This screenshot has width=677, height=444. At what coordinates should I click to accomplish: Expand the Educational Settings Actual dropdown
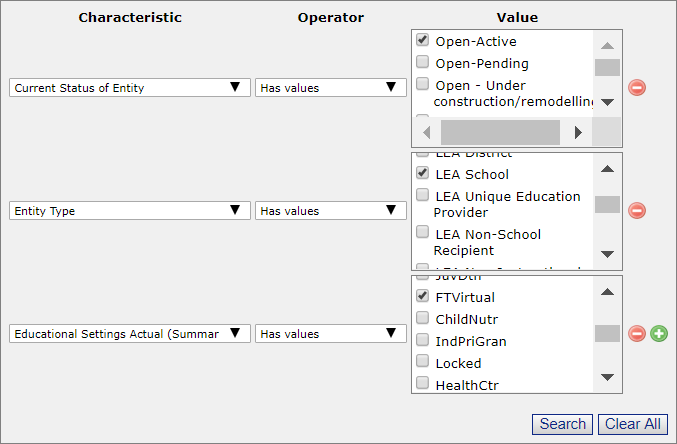click(x=129, y=334)
